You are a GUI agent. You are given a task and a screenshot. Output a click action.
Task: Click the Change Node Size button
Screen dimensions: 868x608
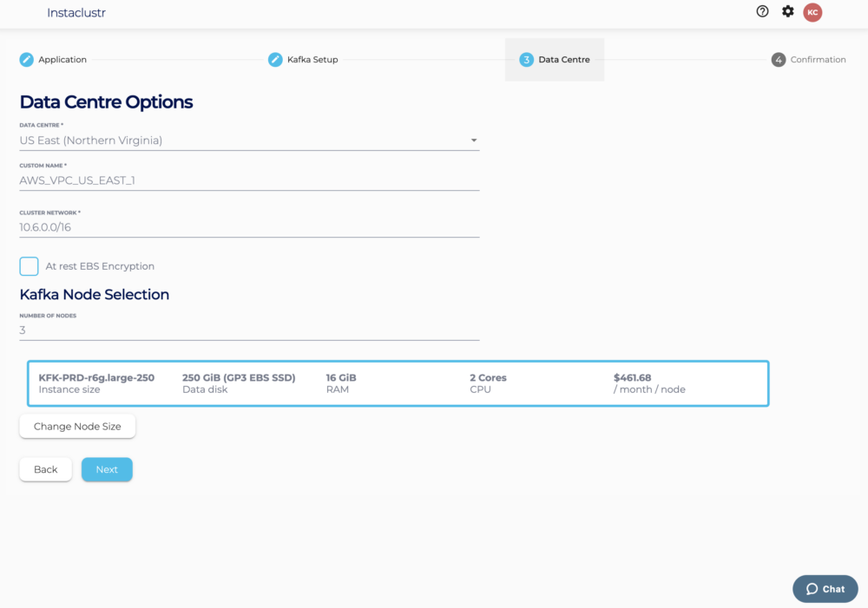click(76, 426)
